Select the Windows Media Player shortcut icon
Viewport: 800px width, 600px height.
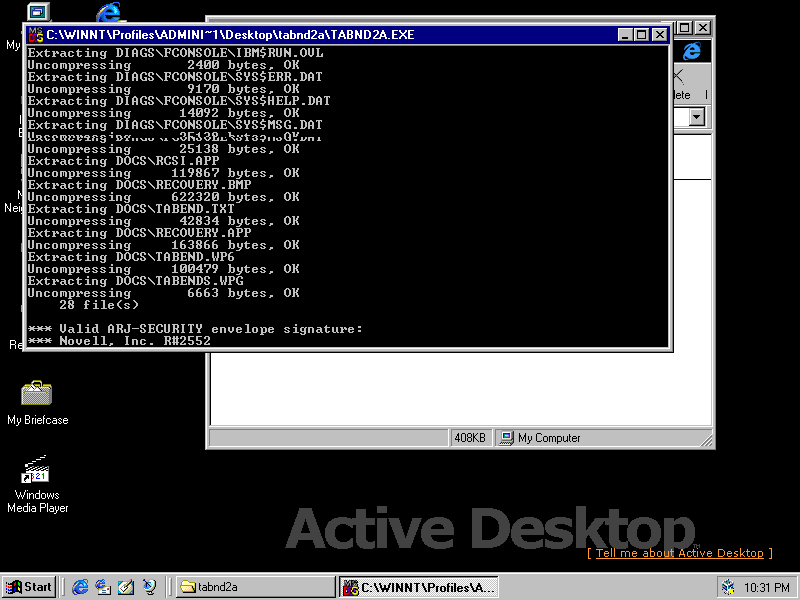tap(36, 469)
